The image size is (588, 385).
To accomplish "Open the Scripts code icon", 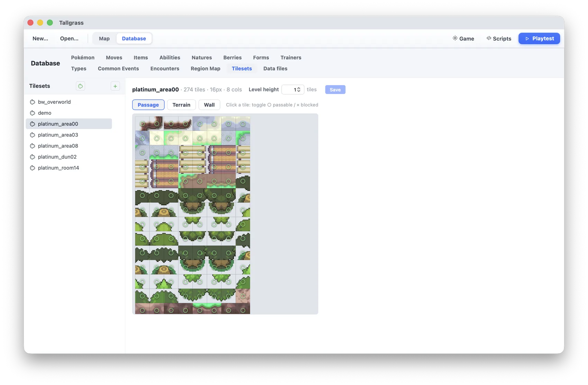I will (489, 38).
